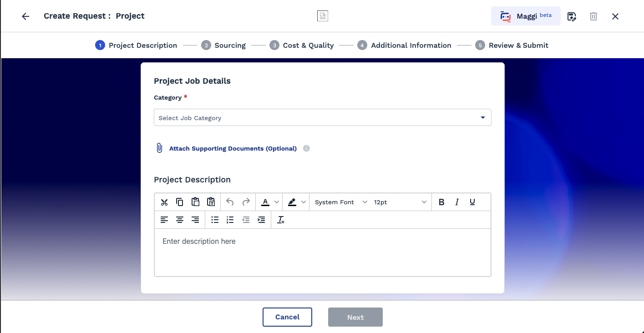The width and height of the screenshot is (644, 333).
Task: Click the Clear formatting icon
Action: click(281, 220)
